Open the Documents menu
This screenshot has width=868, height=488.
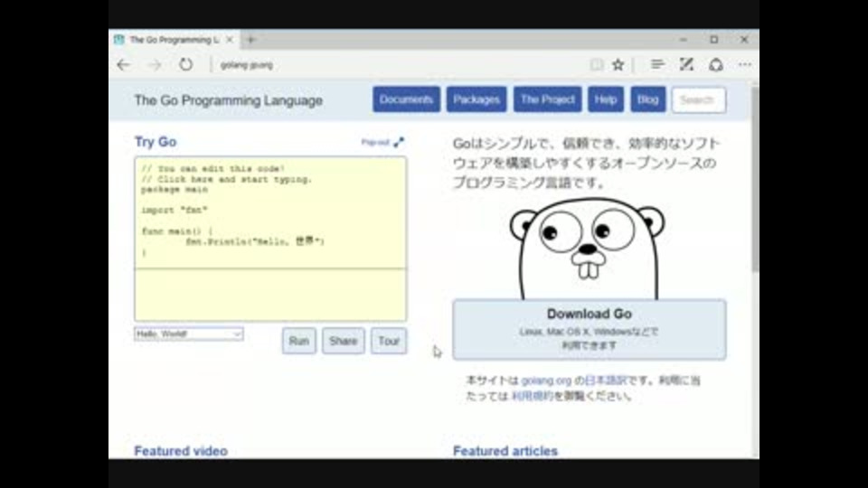coord(406,99)
